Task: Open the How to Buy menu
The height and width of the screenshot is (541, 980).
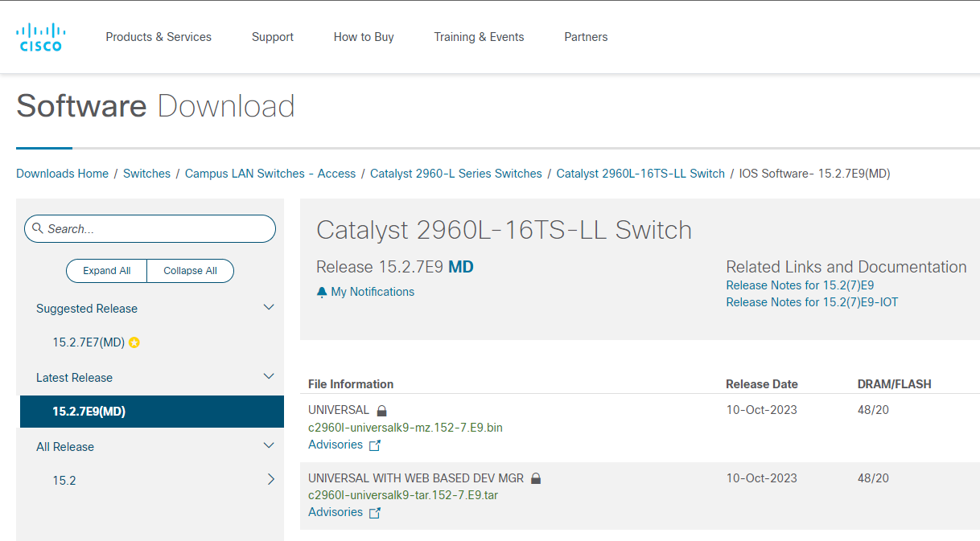Action: pyautogui.click(x=364, y=37)
